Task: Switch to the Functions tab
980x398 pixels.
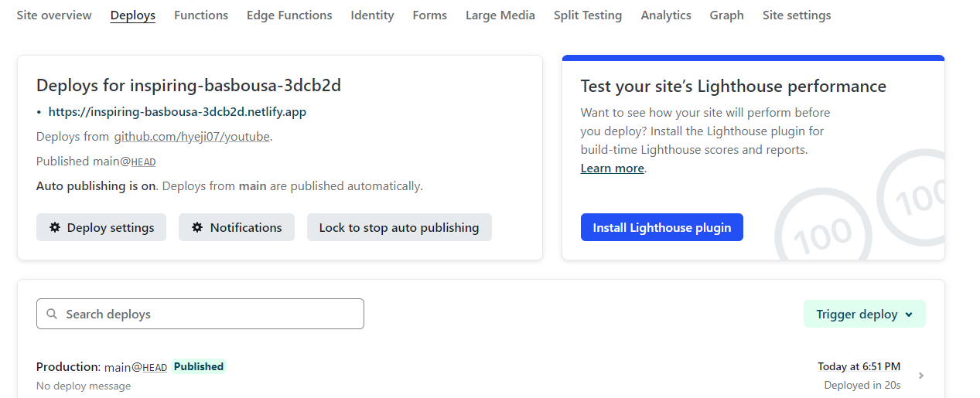Action: click(201, 15)
